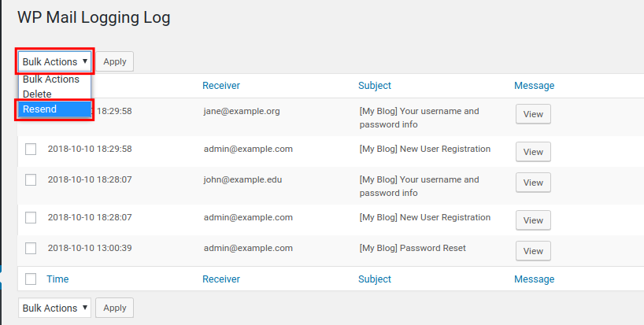View the Password Reset email message
The image size is (644, 325).
point(533,251)
